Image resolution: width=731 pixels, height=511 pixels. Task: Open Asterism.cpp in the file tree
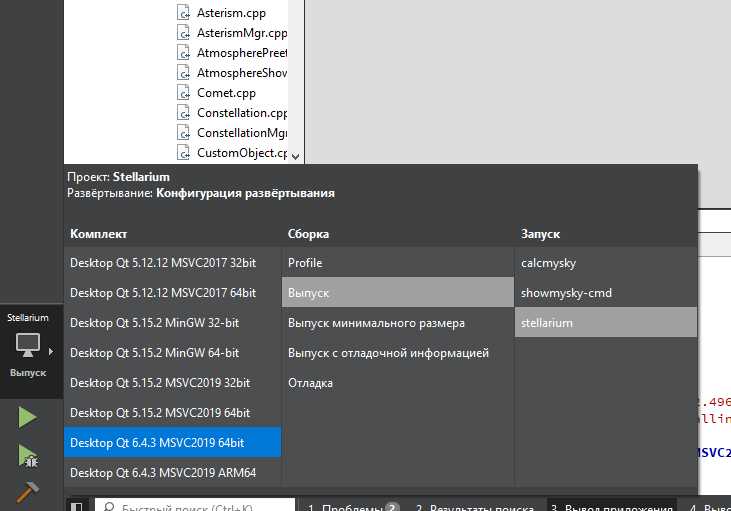(231, 13)
